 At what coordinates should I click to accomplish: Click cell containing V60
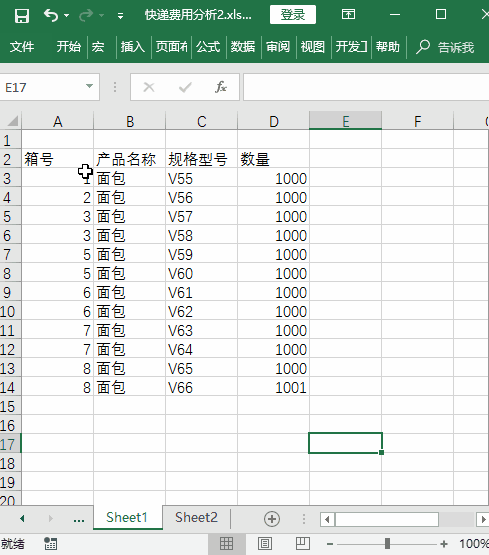201,273
